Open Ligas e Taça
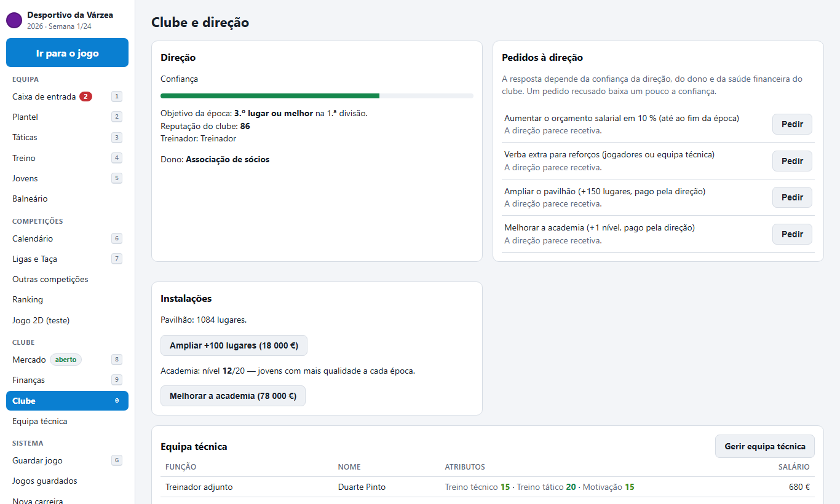Screen dimensions: 840x504 pos(67,259)
